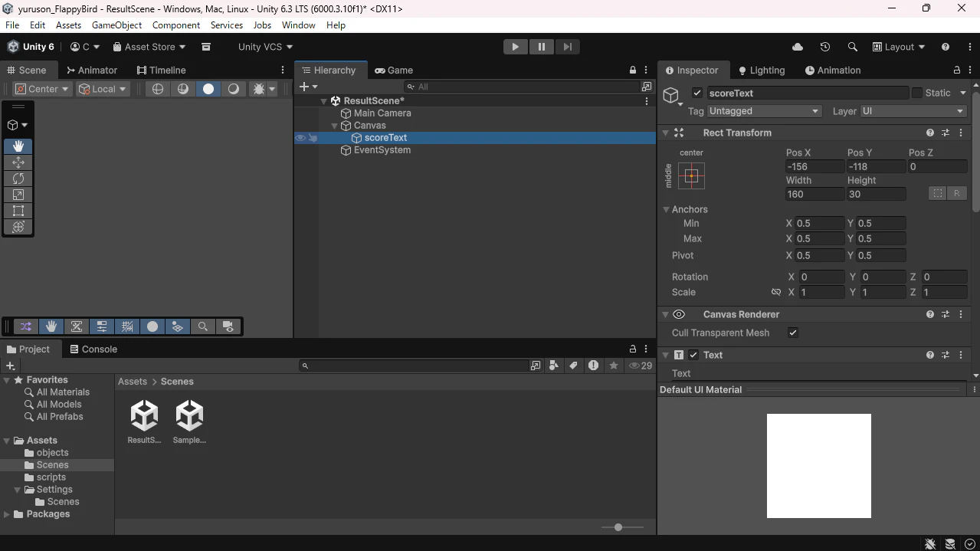Select the Transform tool
Screen dimensions: 980x551
[18, 227]
